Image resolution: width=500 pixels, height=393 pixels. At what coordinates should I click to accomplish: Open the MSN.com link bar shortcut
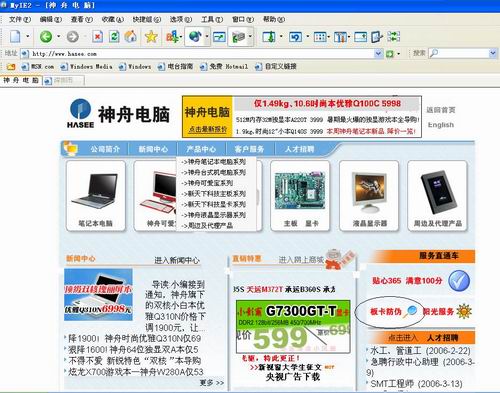(38, 67)
